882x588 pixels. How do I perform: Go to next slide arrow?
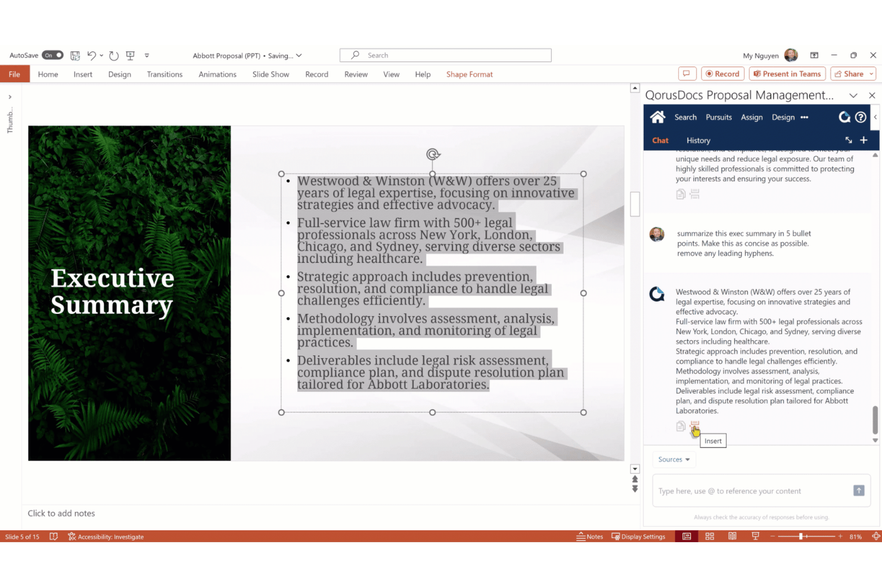point(635,489)
